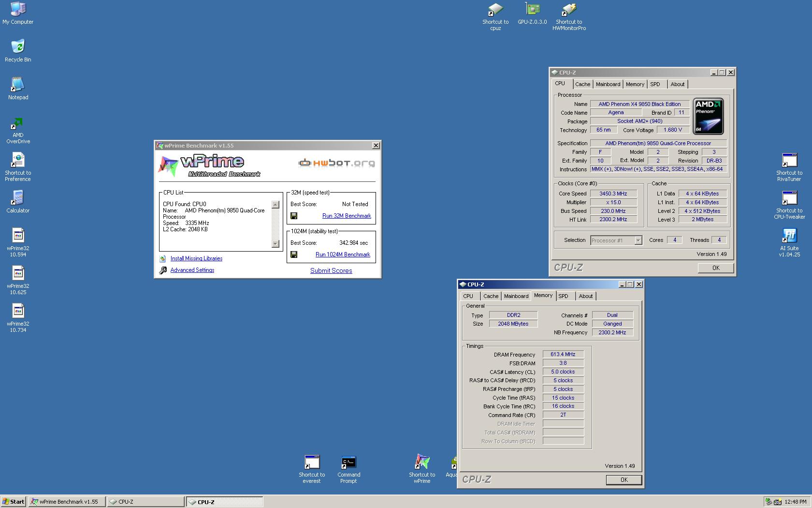Select Shortcut to cpuz icon

pos(495,16)
